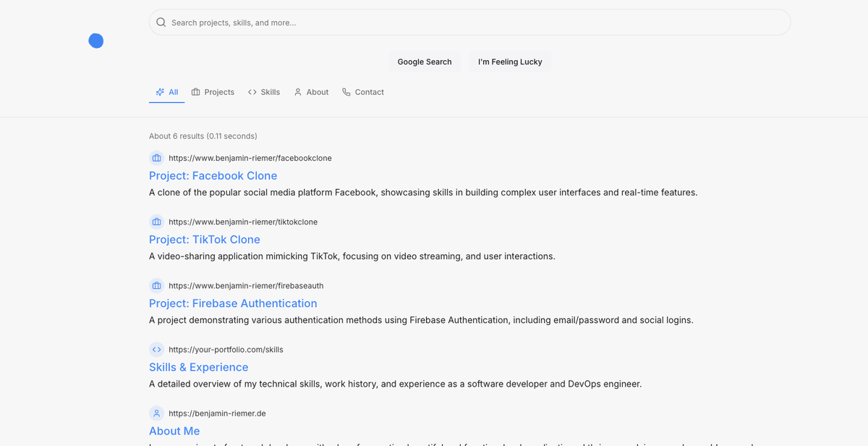Open the Skills tab
The width and height of the screenshot is (868, 446).
tap(264, 92)
